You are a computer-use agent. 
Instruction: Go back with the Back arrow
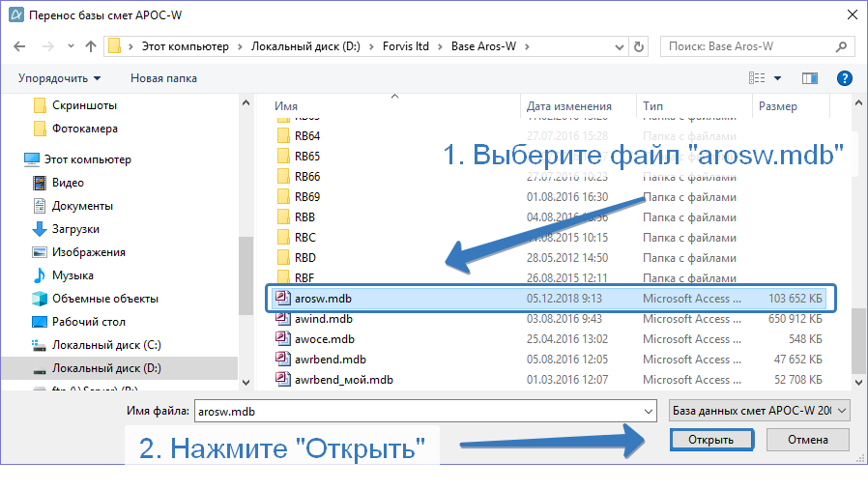coord(19,46)
